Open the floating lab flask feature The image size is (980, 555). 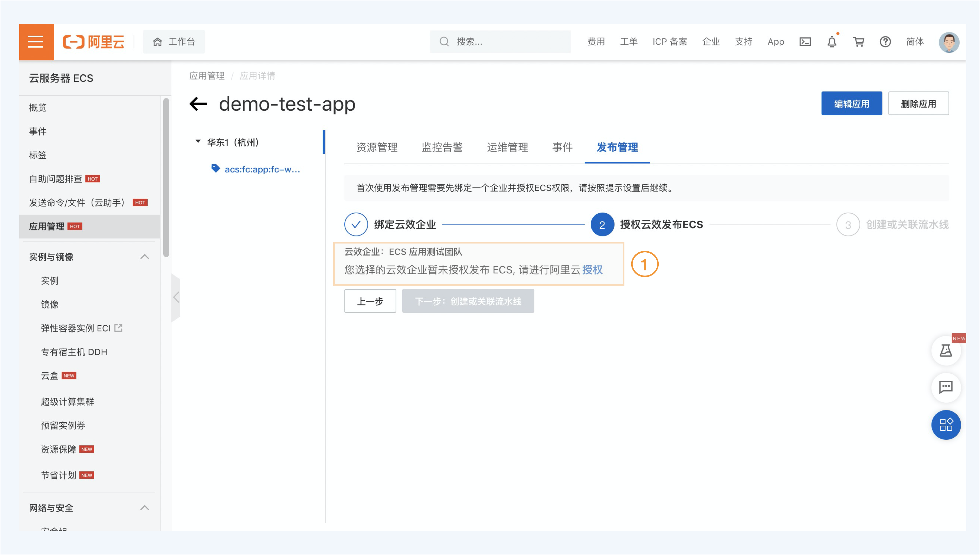tap(946, 350)
